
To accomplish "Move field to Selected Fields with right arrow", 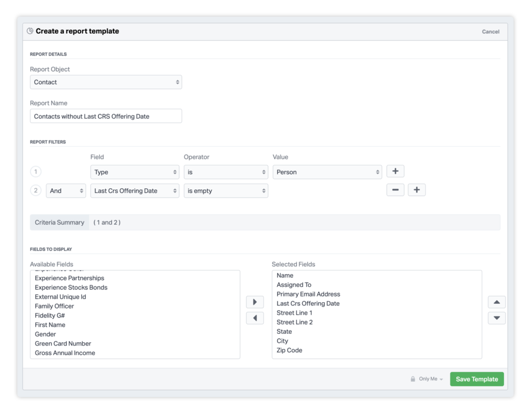I will 255,302.
